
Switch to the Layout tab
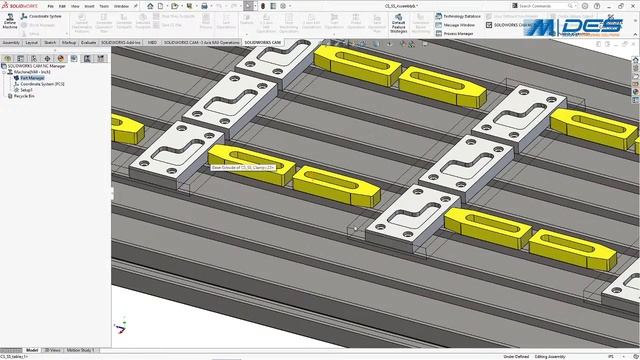point(31,42)
